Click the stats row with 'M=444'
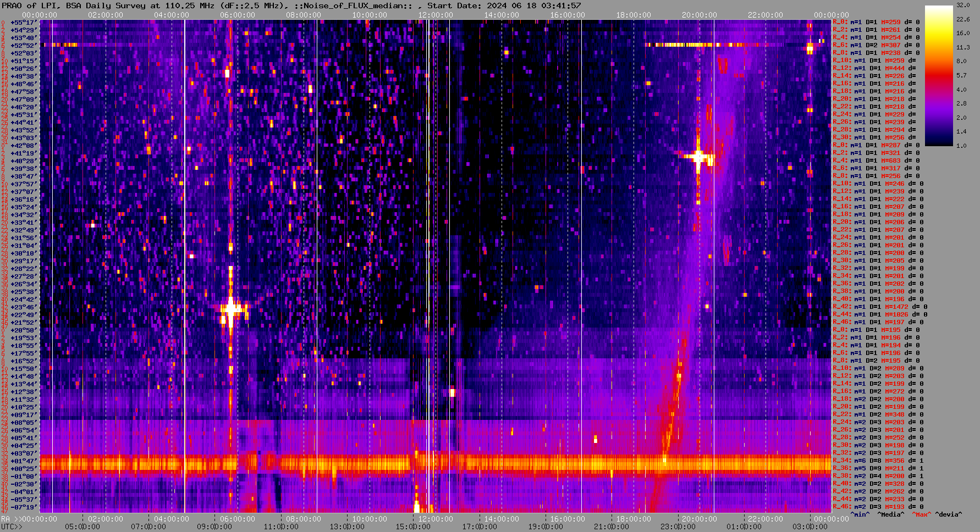980x532 pixels. (874, 68)
